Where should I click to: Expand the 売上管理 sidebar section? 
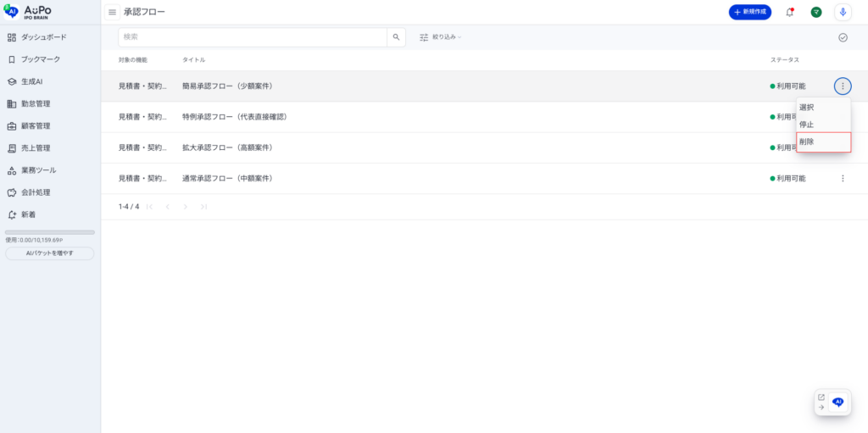coord(36,148)
